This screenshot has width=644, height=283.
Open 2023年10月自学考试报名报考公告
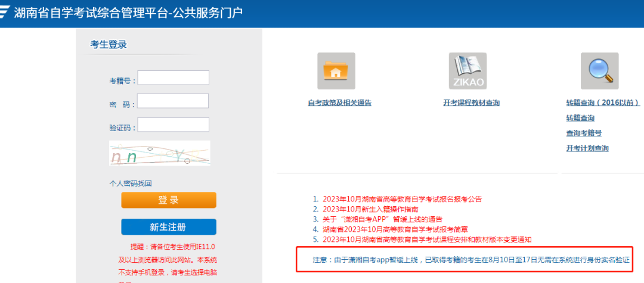click(x=402, y=199)
